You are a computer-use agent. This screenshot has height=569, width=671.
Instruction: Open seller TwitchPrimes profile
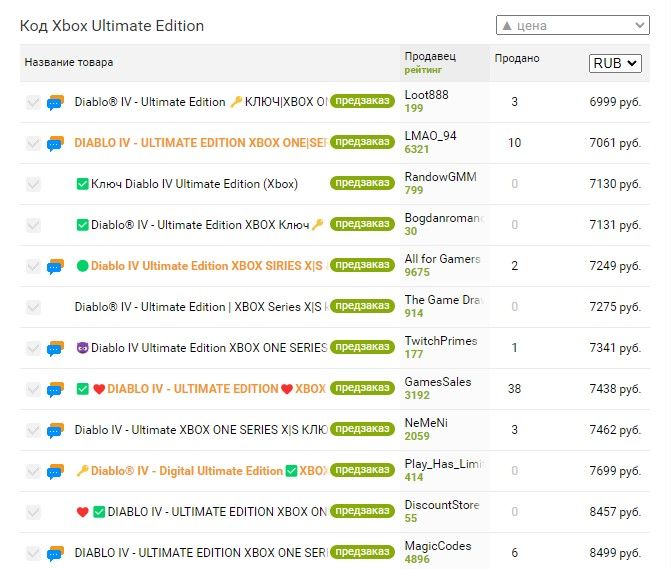click(x=441, y=341)
